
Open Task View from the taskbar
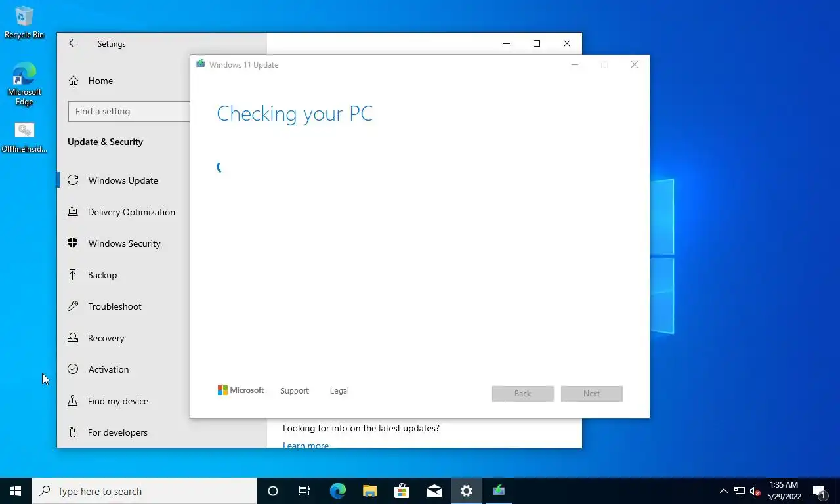pyautogui.click(x=304, y=491)
